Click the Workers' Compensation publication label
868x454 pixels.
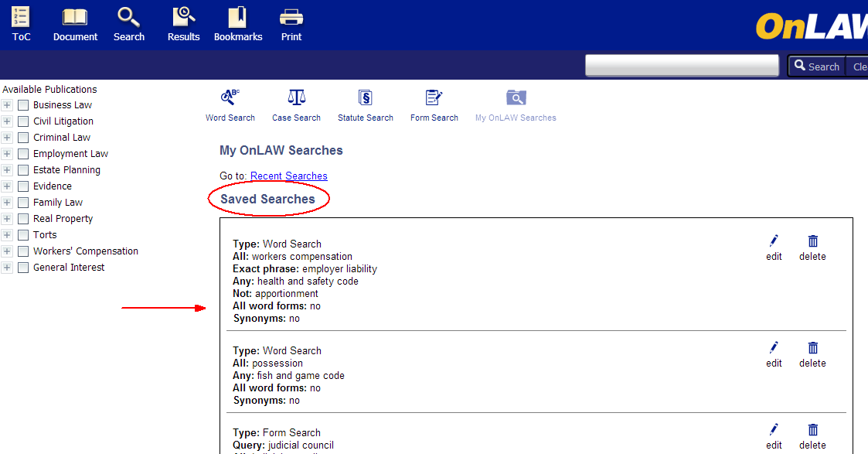pos(86,251)
